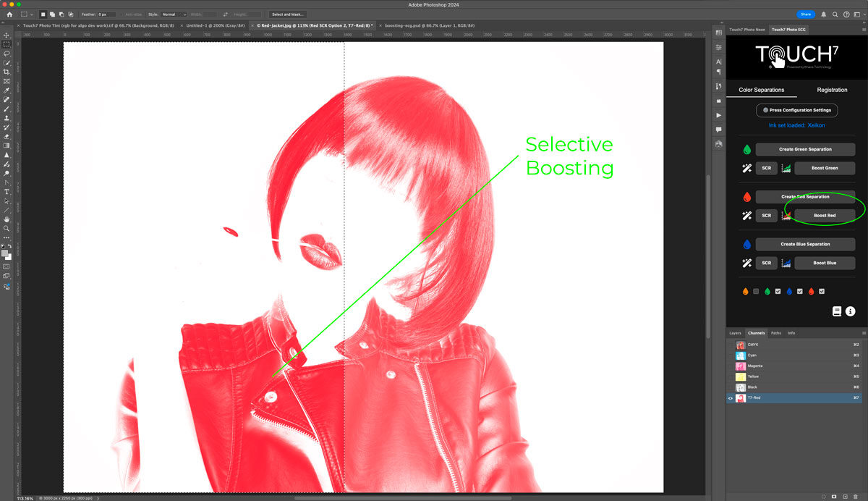Viewport: 868px width, 501px height.
Task: Open the Registration tab in Touch7
Action: pos(832,90)
